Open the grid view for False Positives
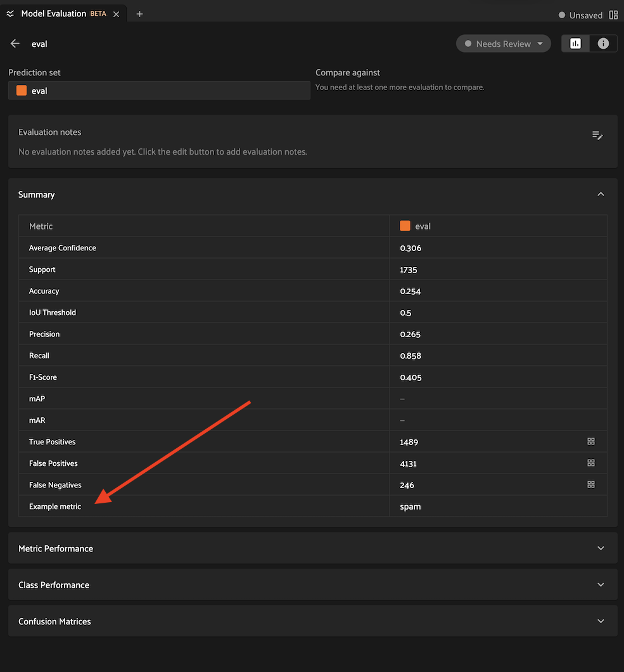The image size is (624, 672). coord(590,463)
